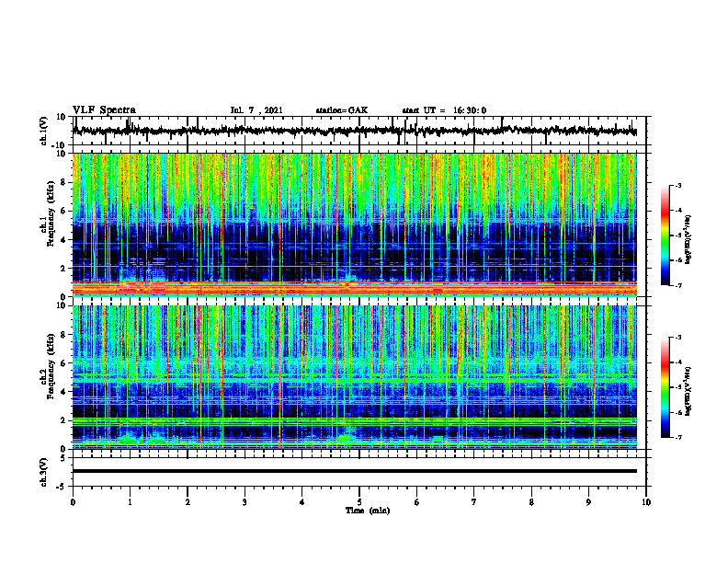Click '4' tick on ch.1 frequency axis
This screenshot has width=728, height=563.
point(64,240)
